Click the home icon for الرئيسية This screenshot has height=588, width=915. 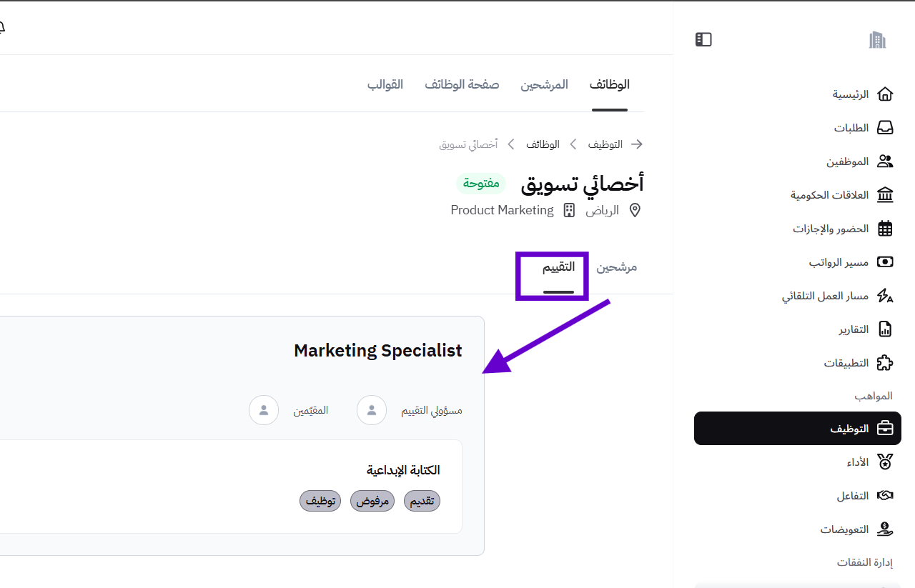[885, 94]
